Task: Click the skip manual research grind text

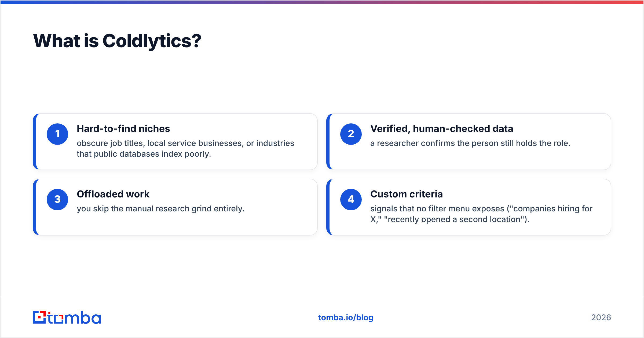Action: [x=161, y=209]
